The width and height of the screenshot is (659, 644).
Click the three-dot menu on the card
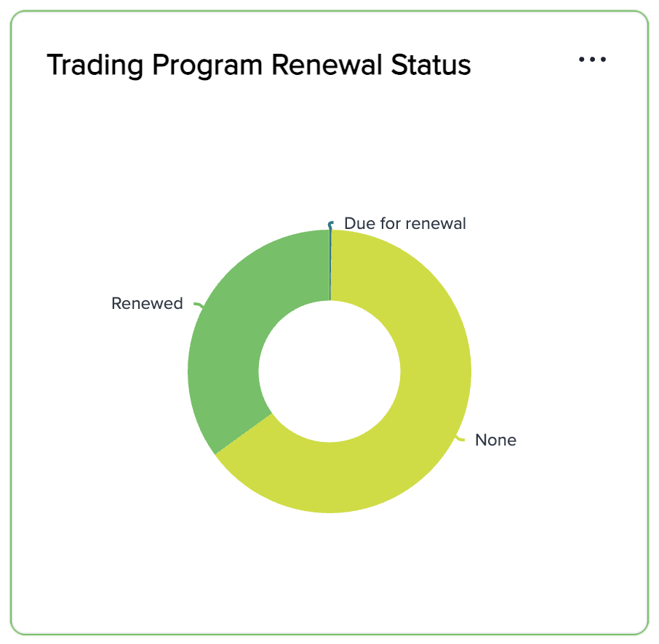tap(592, 59)
